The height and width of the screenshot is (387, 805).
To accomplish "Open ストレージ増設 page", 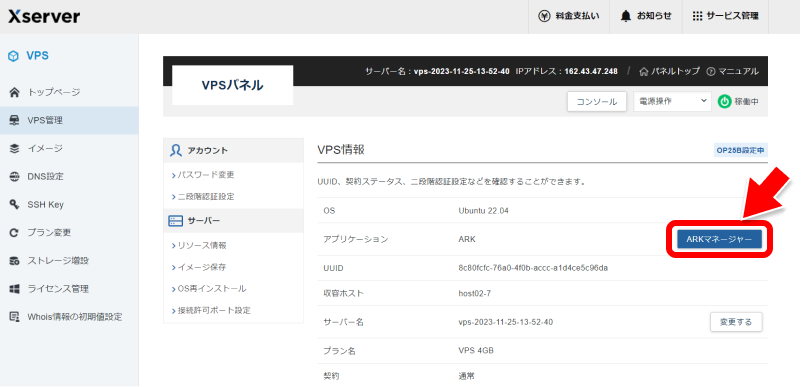I will click(69, 261).
